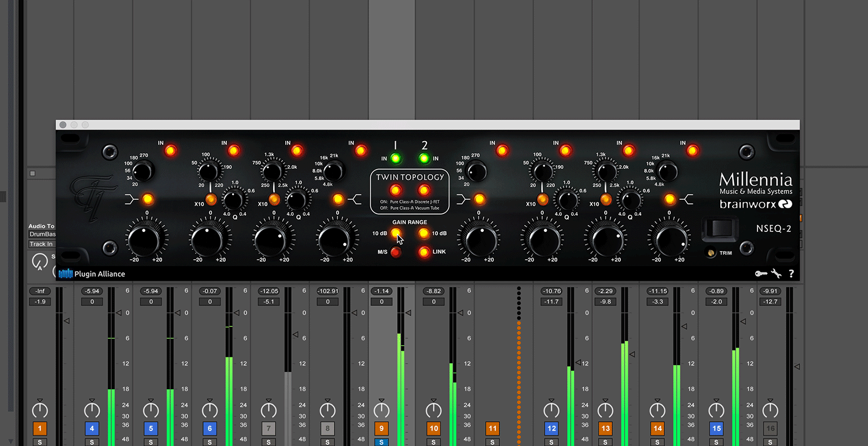The height and width of the screenshot is (446, 868).
Task: Click the -12.05 peak level value
Action: [269, 292]
